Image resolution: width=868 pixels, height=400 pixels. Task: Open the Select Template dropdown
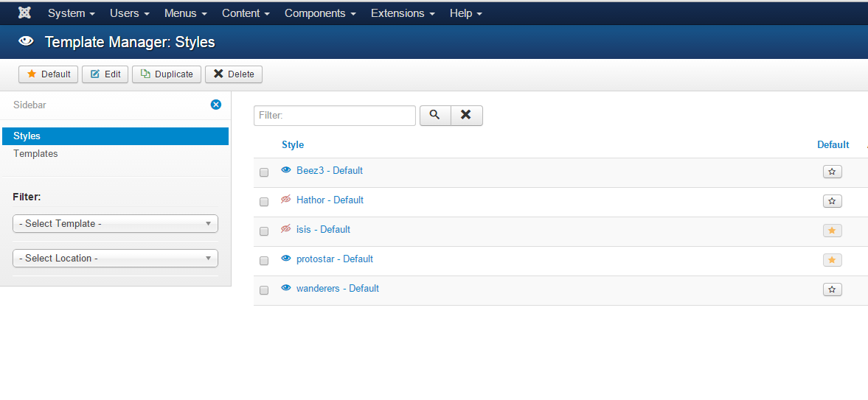coord(115,223)
